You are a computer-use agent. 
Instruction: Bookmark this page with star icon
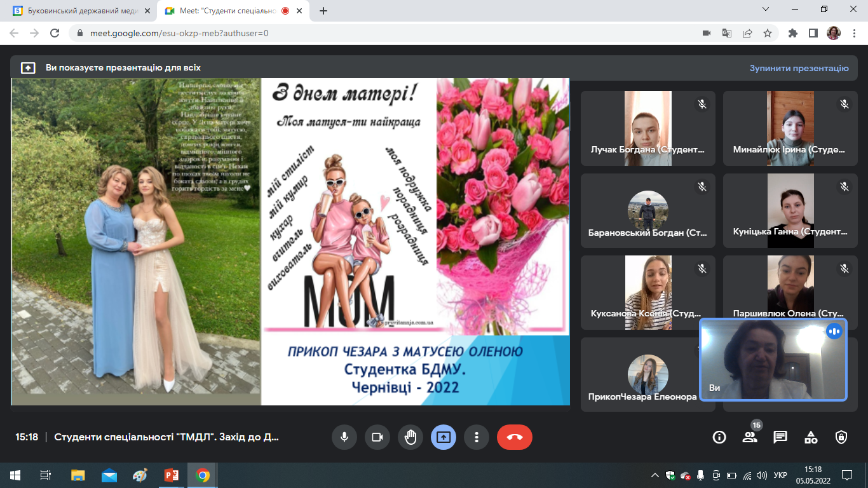pyautogui.click(x=768, y=33)
